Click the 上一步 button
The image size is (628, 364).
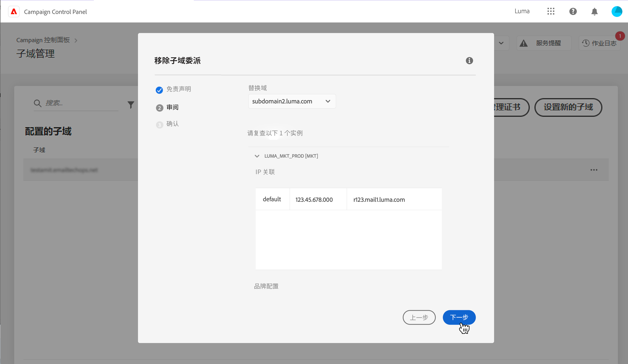(419, 317)
